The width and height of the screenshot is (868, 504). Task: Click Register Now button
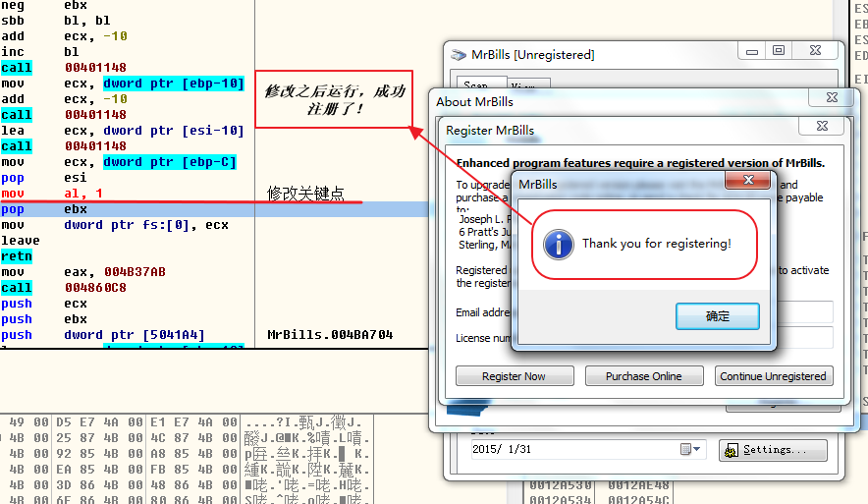point(515,376)
